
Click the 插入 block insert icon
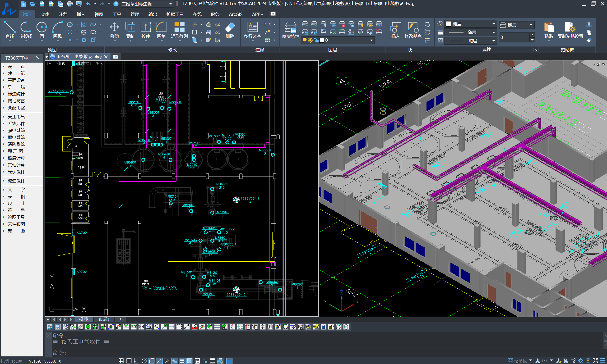(x=395, y=30)
